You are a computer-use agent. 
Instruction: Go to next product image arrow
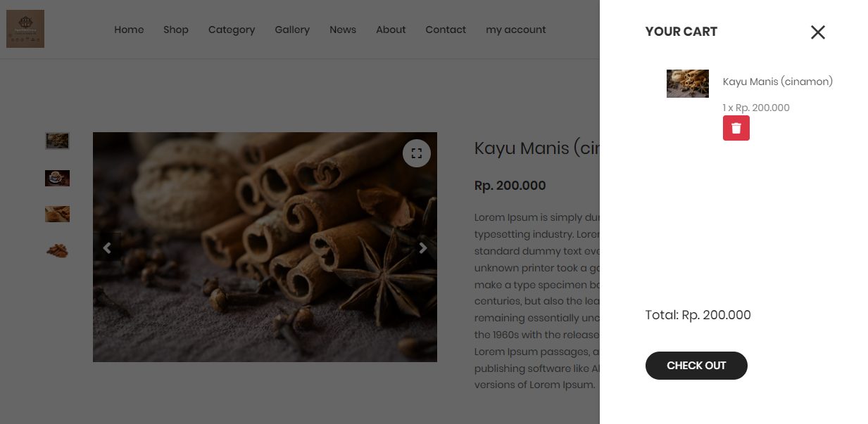(x=422, y=248)
